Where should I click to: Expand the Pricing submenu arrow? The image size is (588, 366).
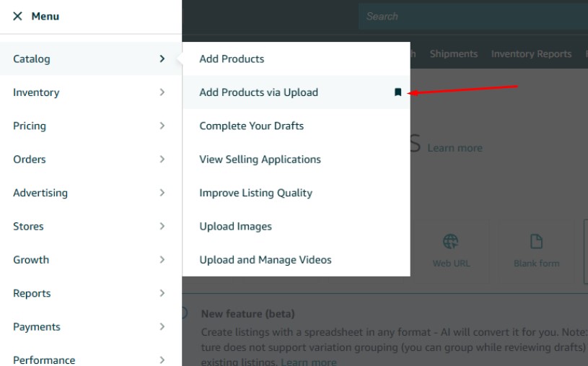point(162,126)
